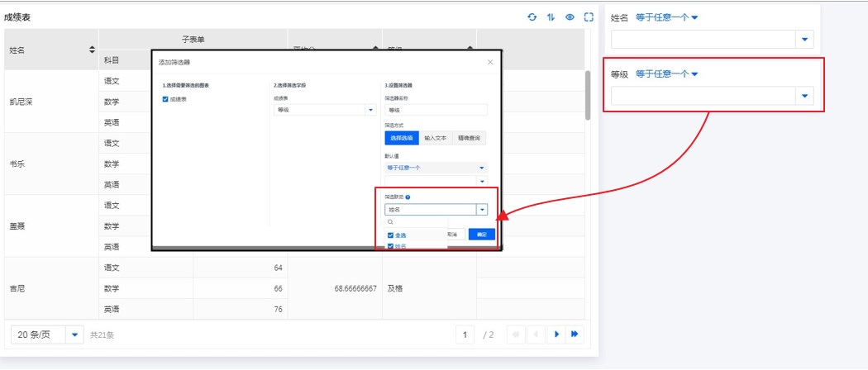Image resolution: width=868 pixels, height=370 pixels.
Task: Switch to the 精确查询 filter mode tab
Action: tap(470, 139)
